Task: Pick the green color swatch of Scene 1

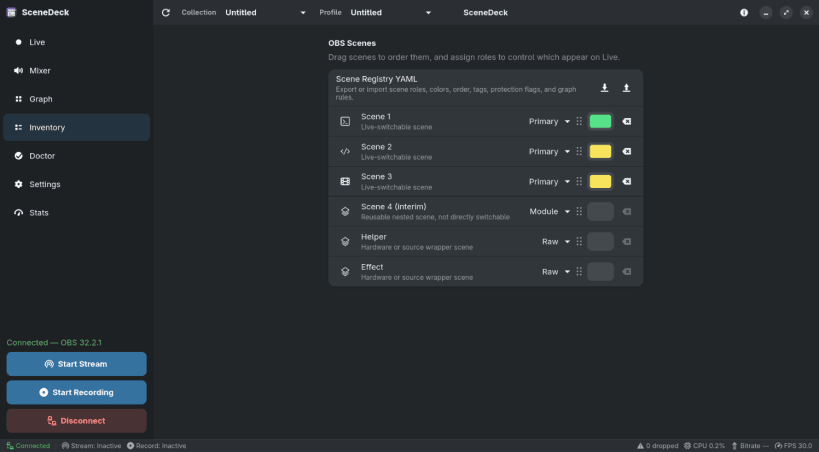Action: click(600, 121)
